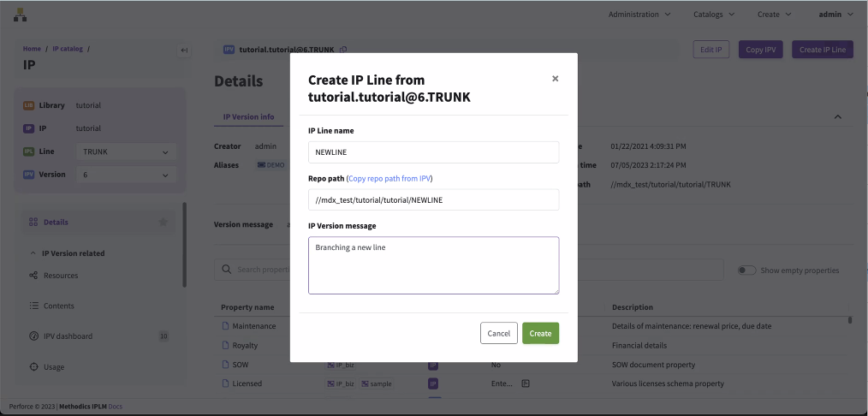The height and width of the screenshot is (416, 868).
Task: Click the properties table vertical scrollbar
Action: [x=849, y=320]
